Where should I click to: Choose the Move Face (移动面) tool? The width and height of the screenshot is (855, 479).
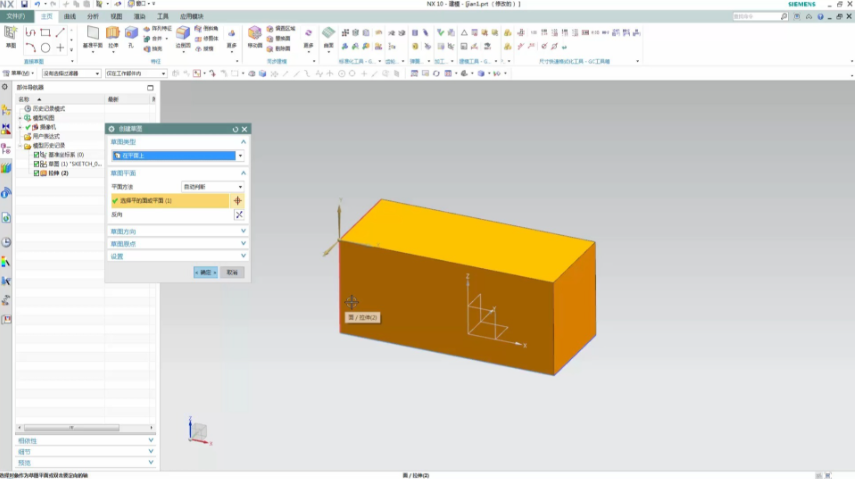[255, 37]
